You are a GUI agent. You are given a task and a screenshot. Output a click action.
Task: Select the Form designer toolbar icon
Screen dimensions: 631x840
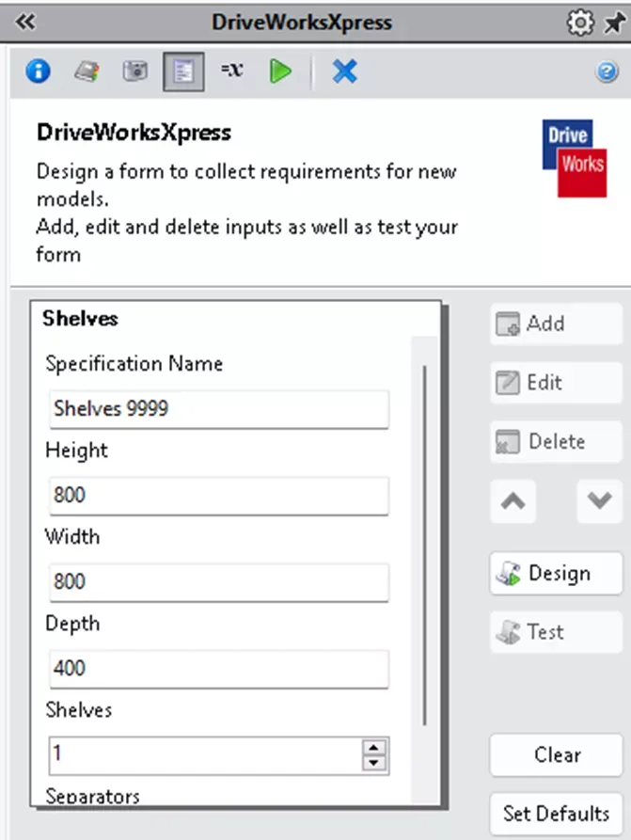183,71
